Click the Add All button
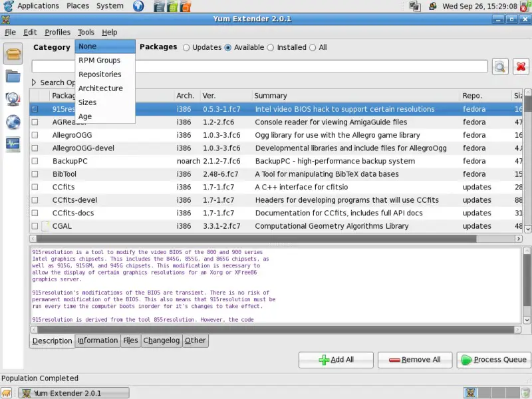Image resolution: width=532 pixels, height=399 pixels. pyautogui.click(x=336, y=360)
